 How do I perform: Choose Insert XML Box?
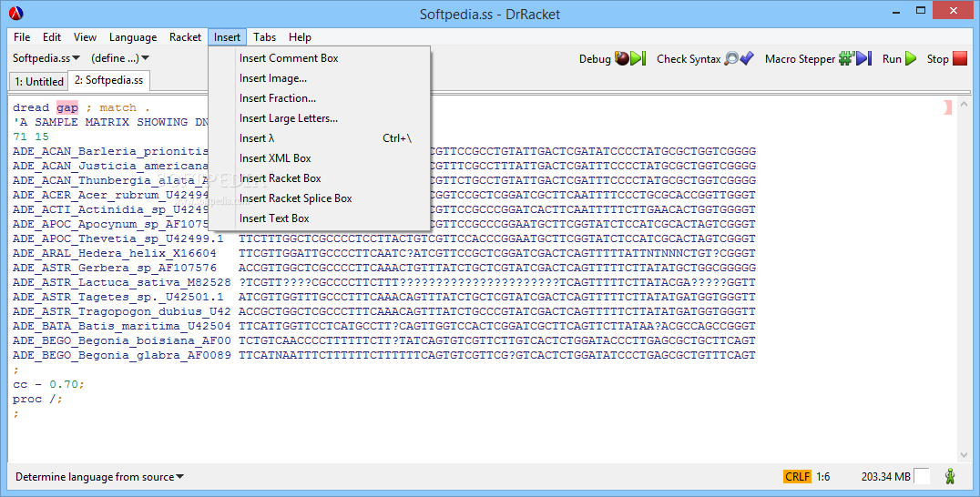point(320,158)
